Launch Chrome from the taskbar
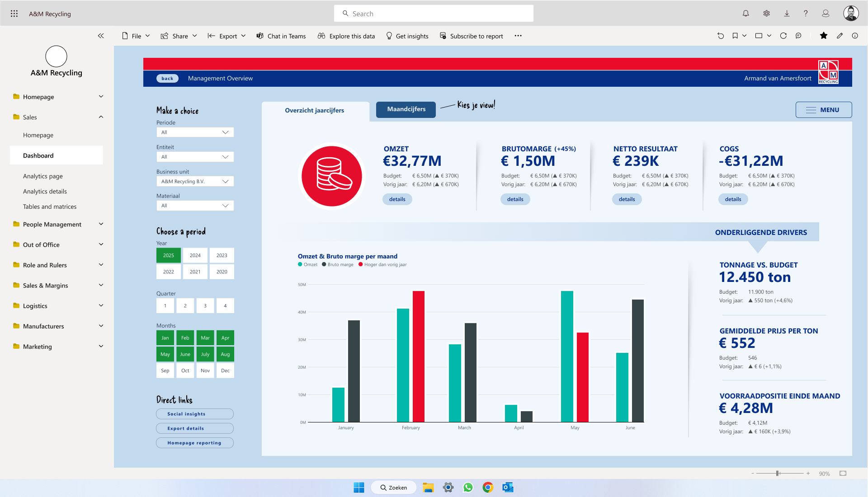Screen dimensions: 868x497 click(488, 488)
